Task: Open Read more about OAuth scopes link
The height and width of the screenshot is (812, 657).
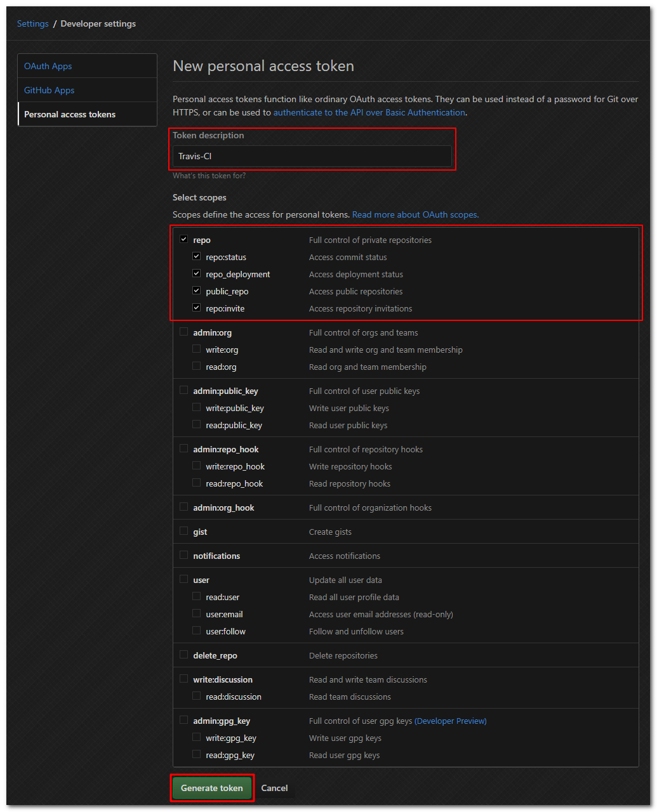Action: click(415, 214)
